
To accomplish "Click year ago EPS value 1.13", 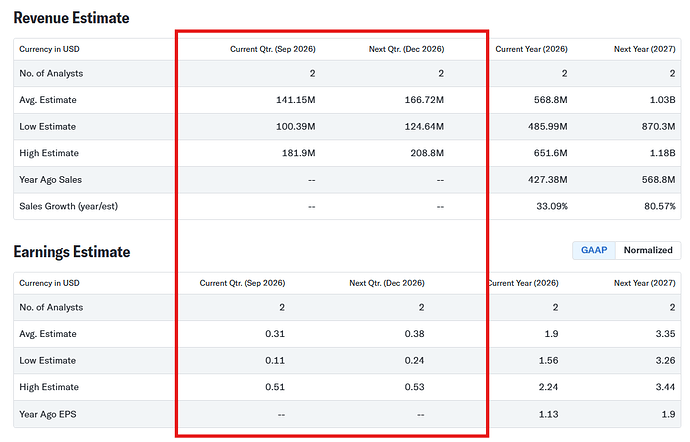I will 548,414.
